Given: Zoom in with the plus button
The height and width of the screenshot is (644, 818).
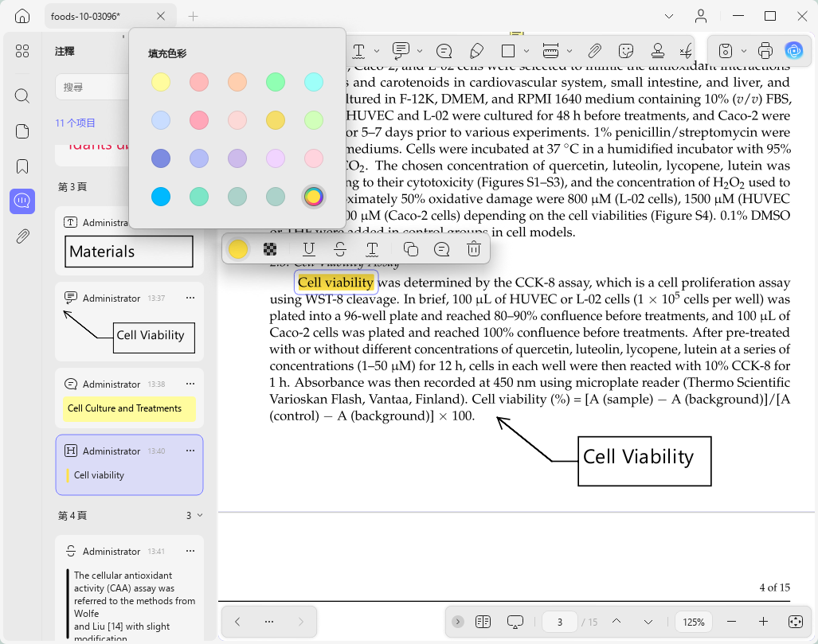Looking at the screenshot, I should click(763, 622).
